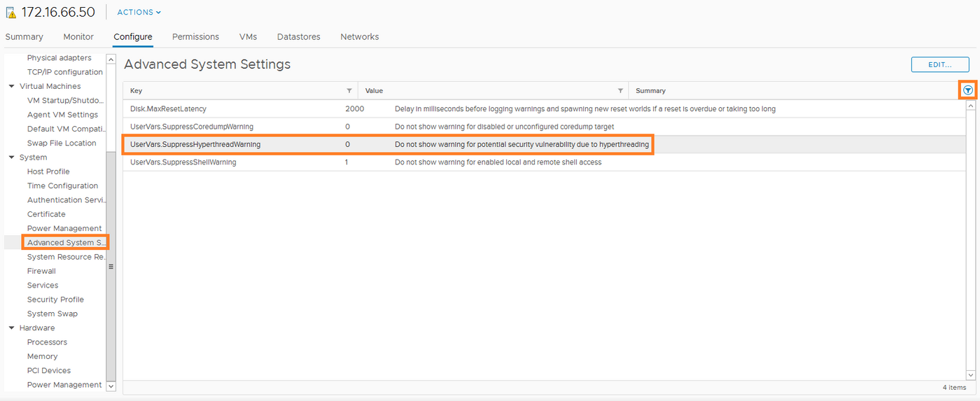Open the ACTIONS dropdown menu
Image resolution: width=980 pixels, height=401 pixels.
(139, 13)
